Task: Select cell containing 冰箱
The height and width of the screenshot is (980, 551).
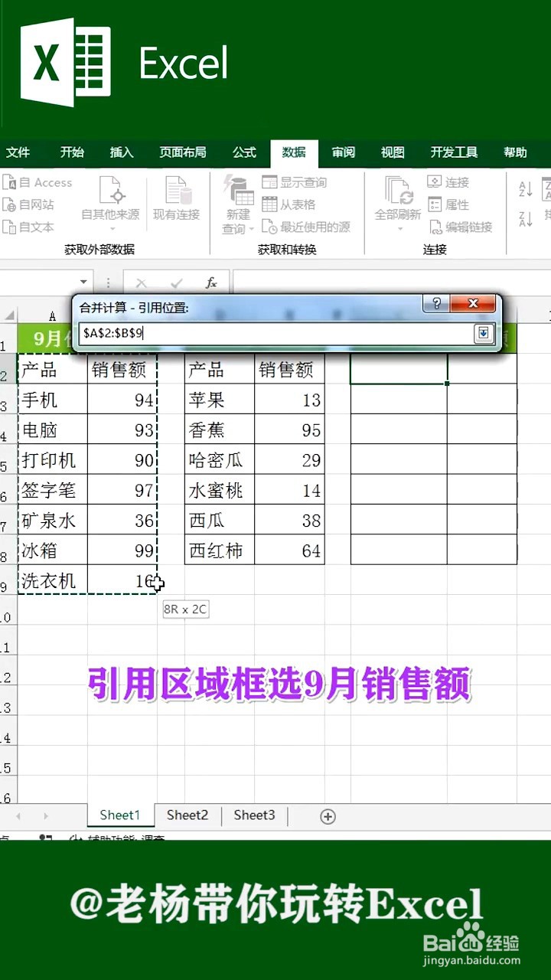Action: point(52,550)
